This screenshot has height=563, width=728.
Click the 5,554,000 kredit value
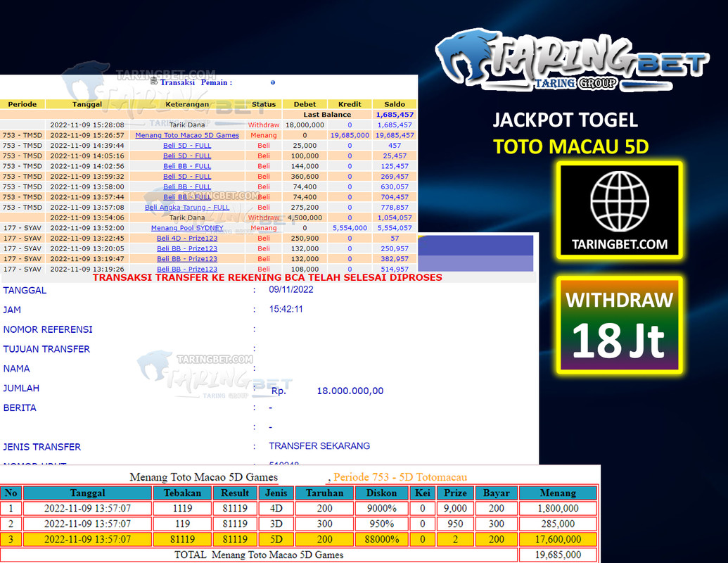pyautogui.click(x=350, y=228)
